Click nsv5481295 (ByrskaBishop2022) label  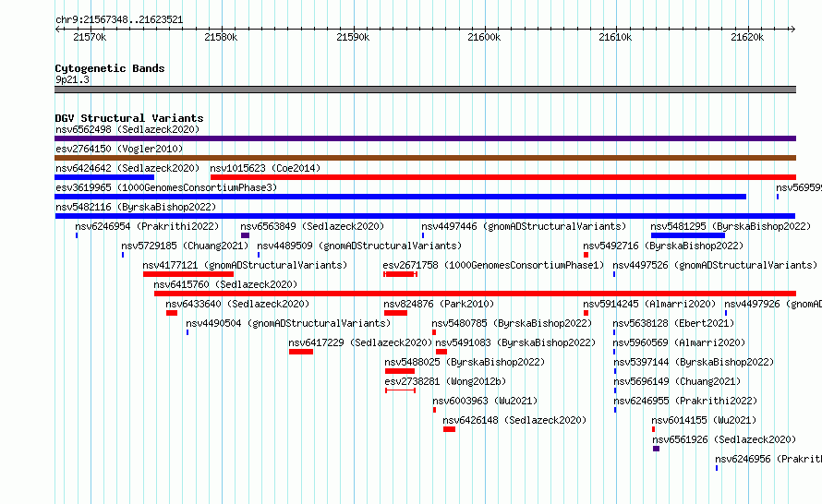click(731, 226)
